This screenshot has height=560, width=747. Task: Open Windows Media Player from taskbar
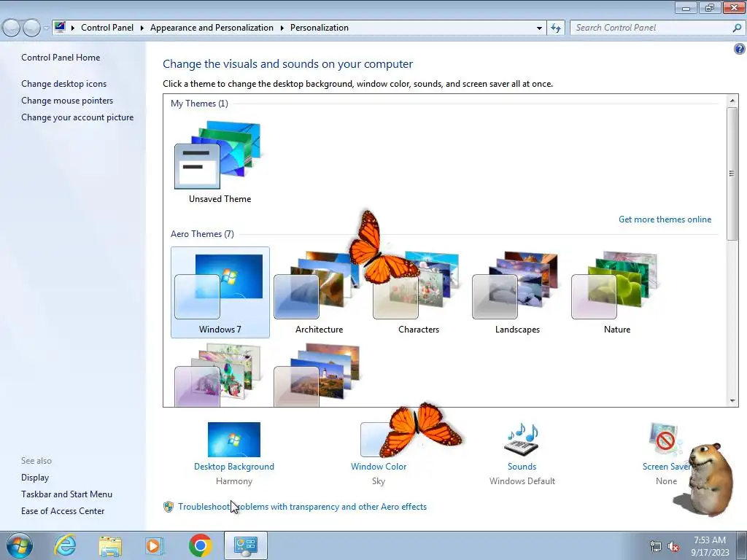pyautogui.click(x=155, y=545)
